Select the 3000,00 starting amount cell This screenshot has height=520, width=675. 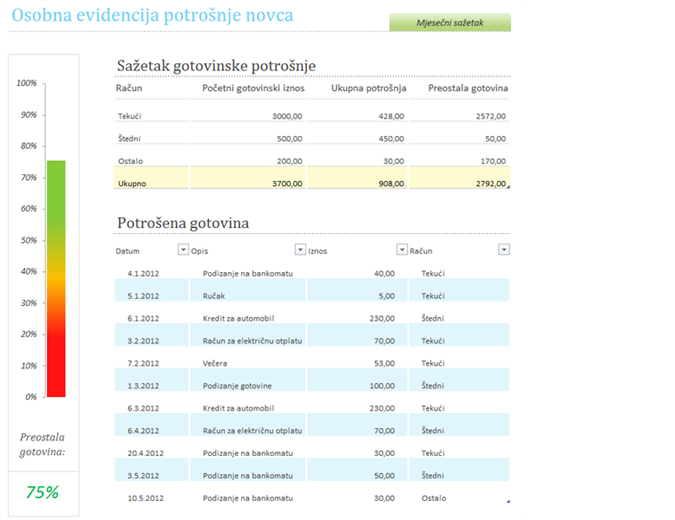pos(287,116)
